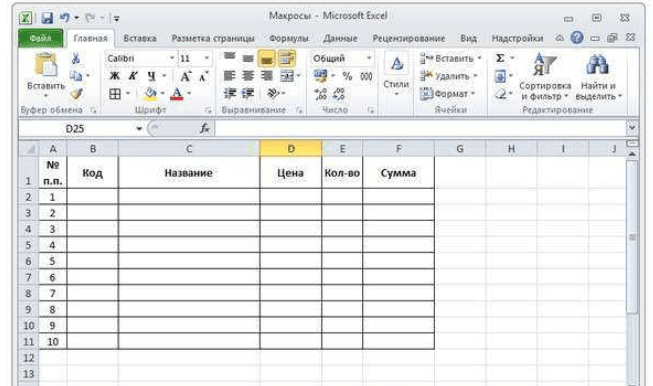Click the fill color bucket icon
Screen dimensions: 653x386
coord(150,94)
